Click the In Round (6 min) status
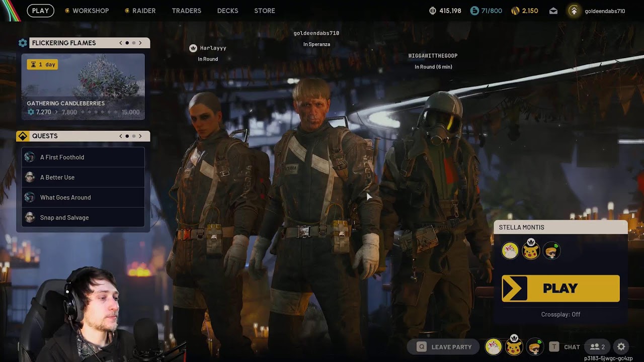 (433, 67)
